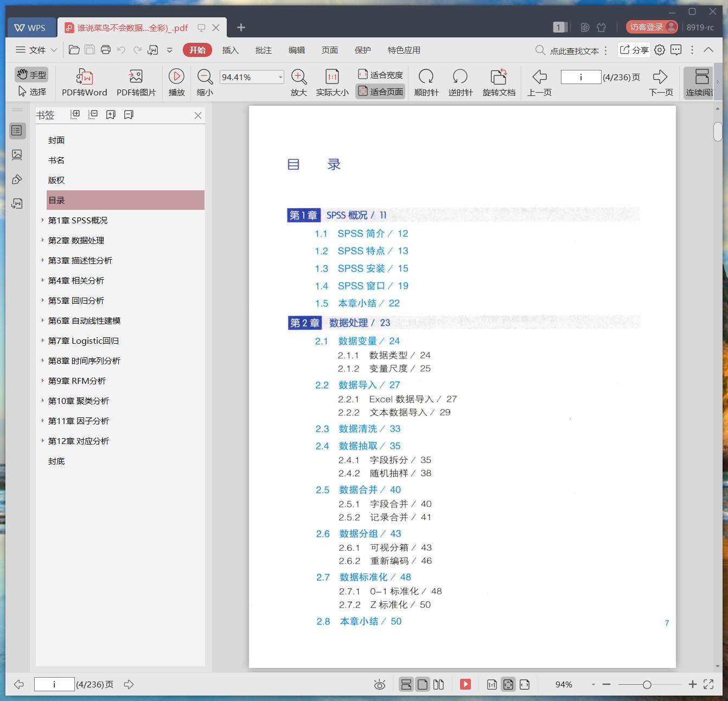Image resolution: width=728 pixels, height=701 pixels.
Task: Open quick access toolbar dropdown arrow
Action: tap(169, 50)
